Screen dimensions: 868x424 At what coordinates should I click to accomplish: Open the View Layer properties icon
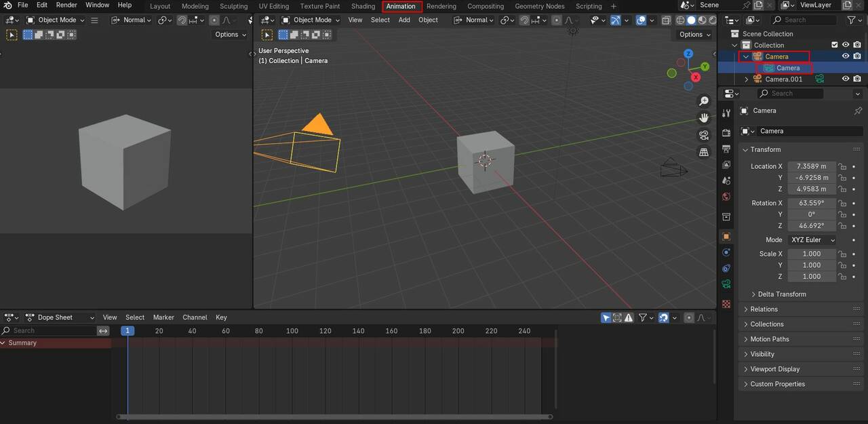[x=726, y=165]
